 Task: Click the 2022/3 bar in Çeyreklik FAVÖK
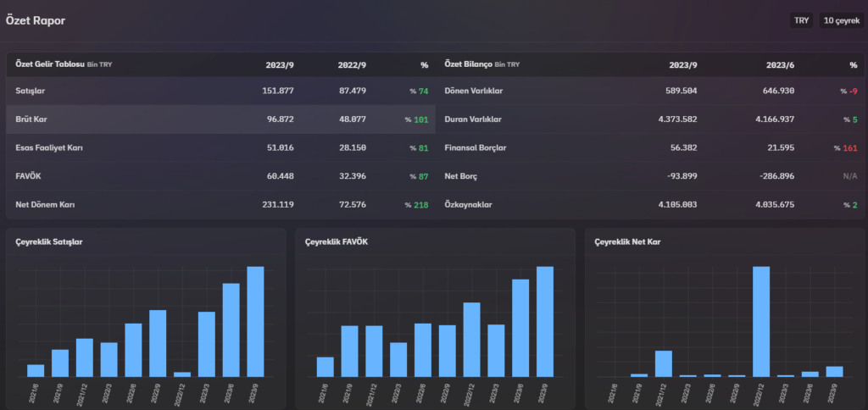(398, 360)
